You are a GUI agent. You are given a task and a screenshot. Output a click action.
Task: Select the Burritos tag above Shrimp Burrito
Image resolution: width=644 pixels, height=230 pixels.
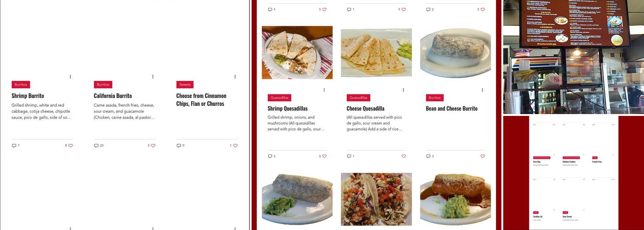tap(21, 85)
